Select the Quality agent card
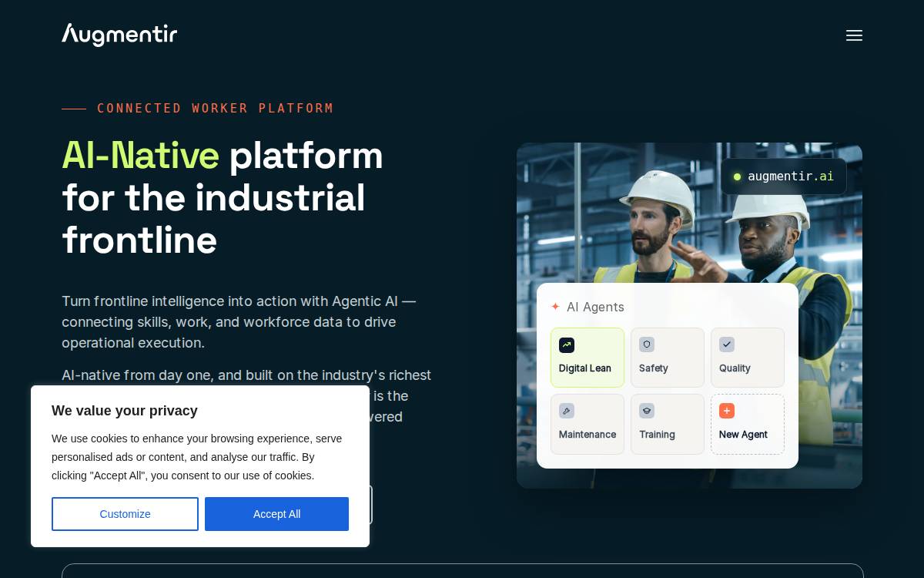Screen dimensions: 924x578 coord(748,358)
